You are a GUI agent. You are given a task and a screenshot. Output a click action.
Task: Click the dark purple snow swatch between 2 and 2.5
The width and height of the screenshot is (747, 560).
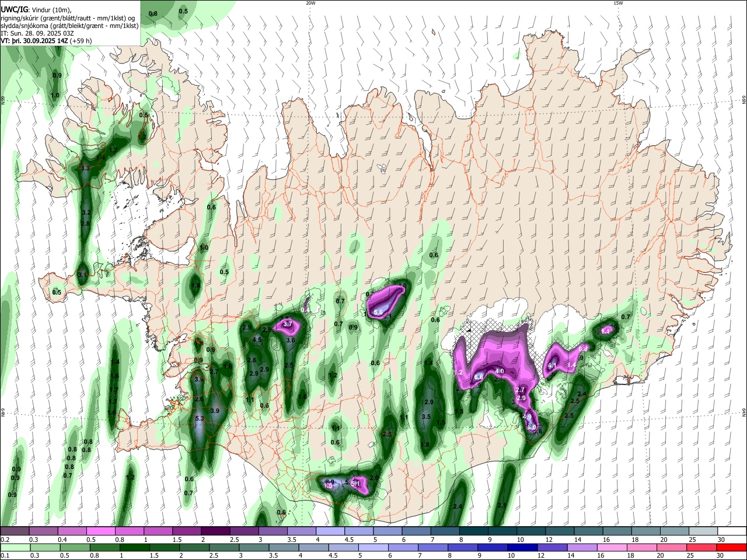tap(215, 531)
